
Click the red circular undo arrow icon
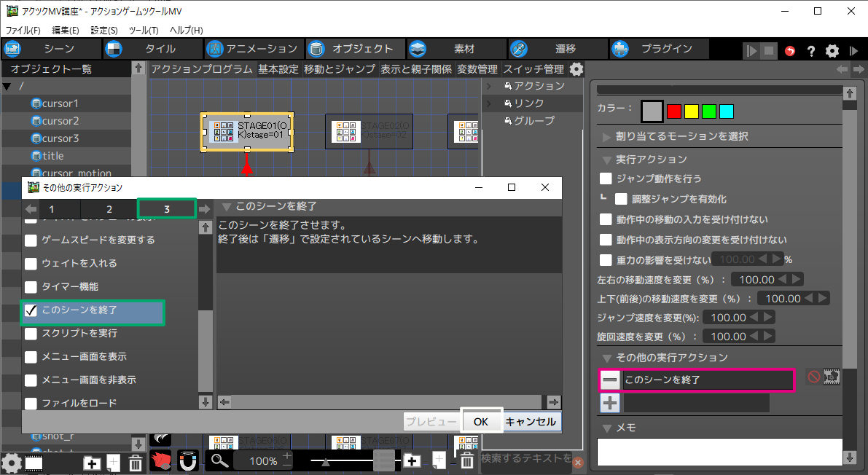click(x=790, y=51)
